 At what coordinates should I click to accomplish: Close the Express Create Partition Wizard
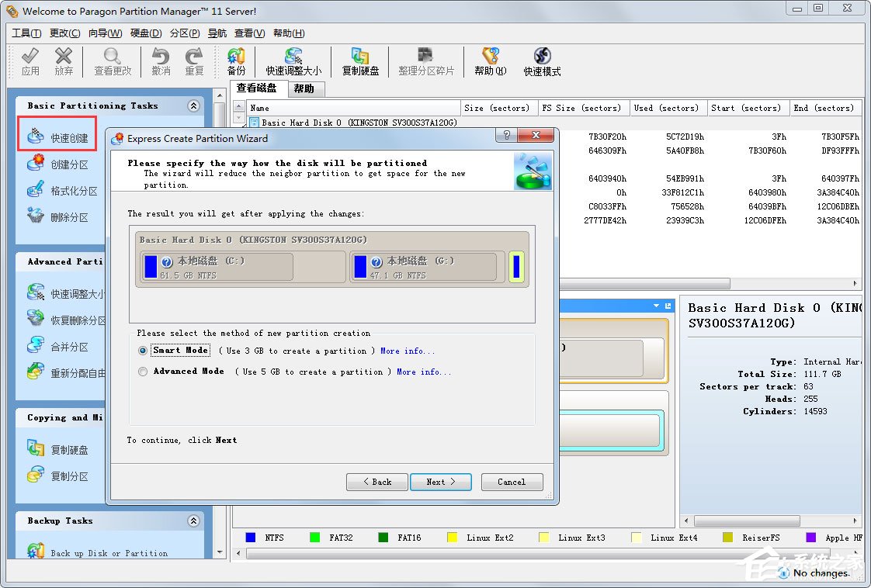point(536,135)
